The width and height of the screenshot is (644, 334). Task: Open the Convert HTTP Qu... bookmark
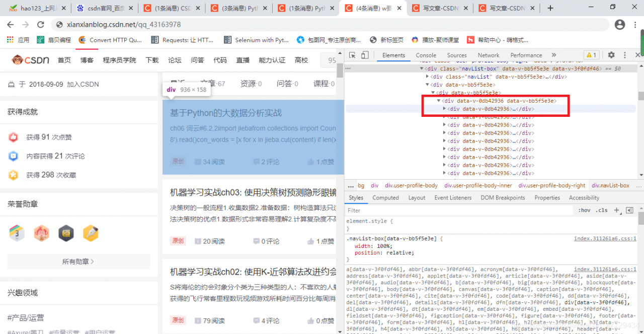click(111, 40)
